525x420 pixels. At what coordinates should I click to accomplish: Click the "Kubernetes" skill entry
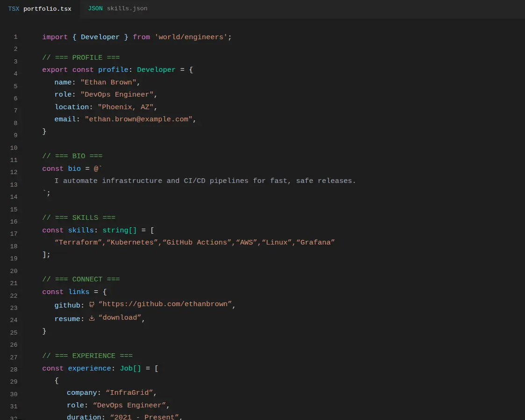[x=132, y=242]
